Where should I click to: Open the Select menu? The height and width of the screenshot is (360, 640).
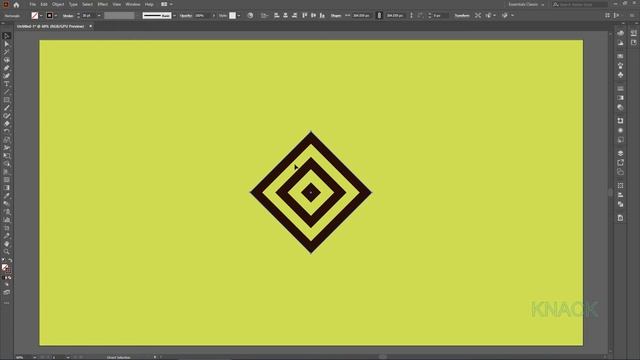pos(87,4)
